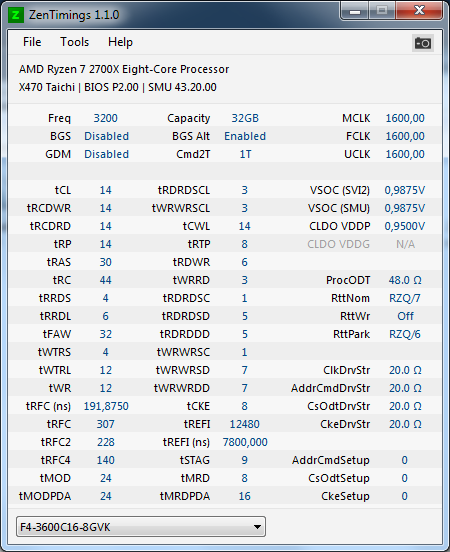Click the tWTRL label

[x=55, y=370]
